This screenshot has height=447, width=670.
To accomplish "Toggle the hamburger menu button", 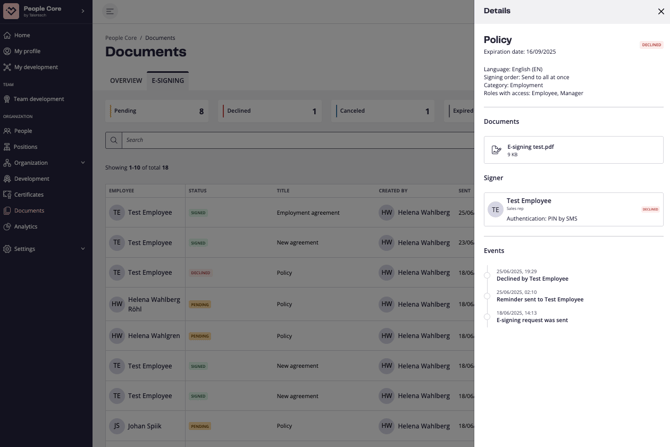I will point(110,11).
